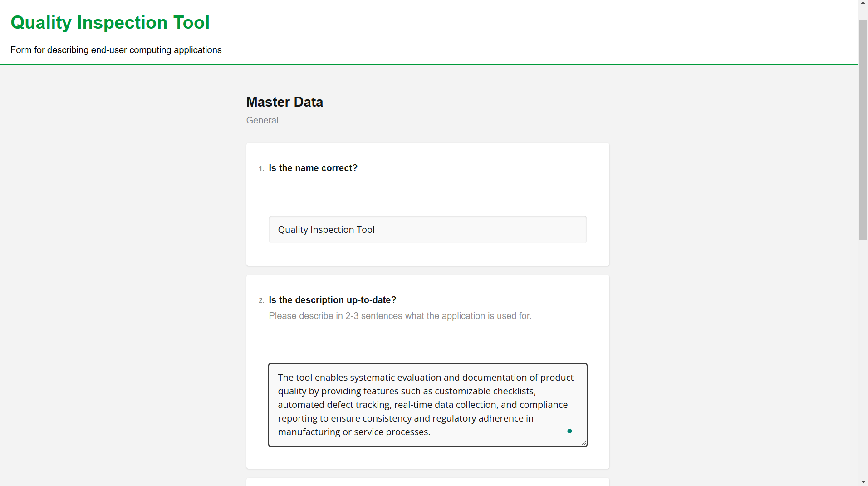This screenshot has height=486, width=868.
Task: Click the 'Is the name correct?' question label
Action: (313, 168)
